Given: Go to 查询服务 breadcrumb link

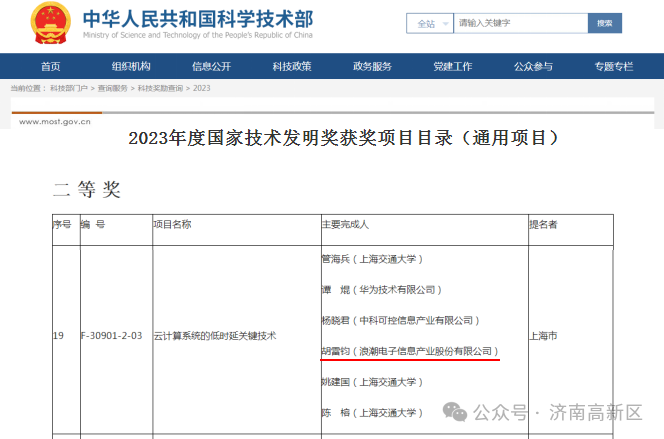Looking at the screenshot, I should 113,88.
